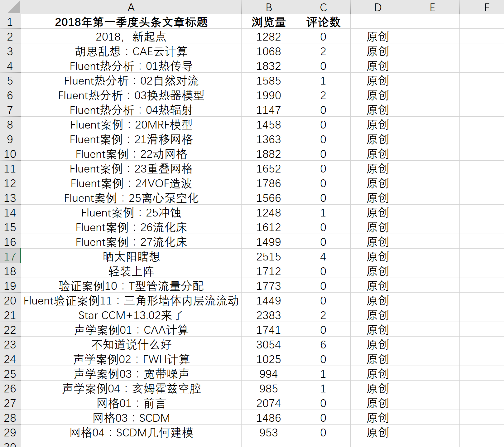This screenshot has height=447, width=504.
Task: Click comment count 4
Action: [x=323, y=256]
